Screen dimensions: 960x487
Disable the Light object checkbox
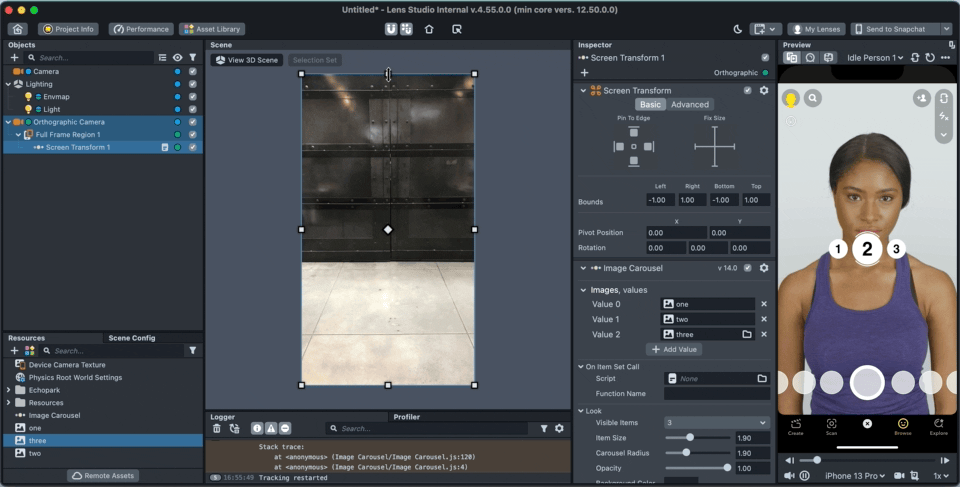pyautogui.click(x=193, y=109)
